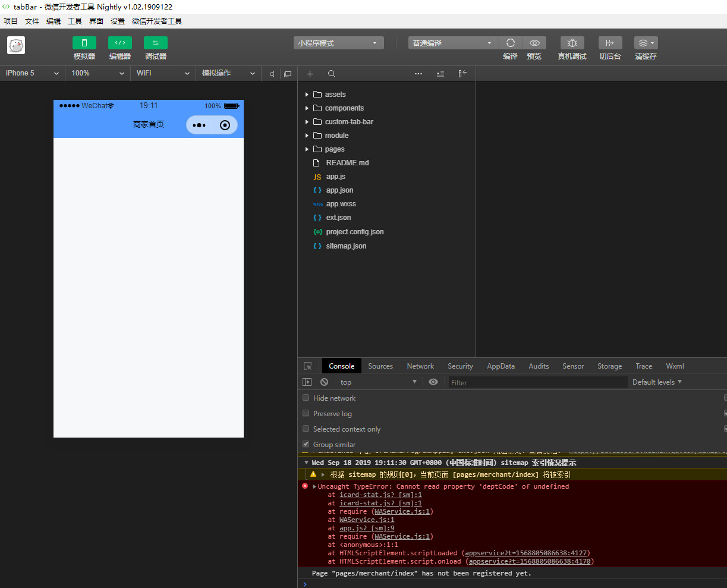Open 100% zoom dropdown

pyautogui.click(x=98, y=73)
